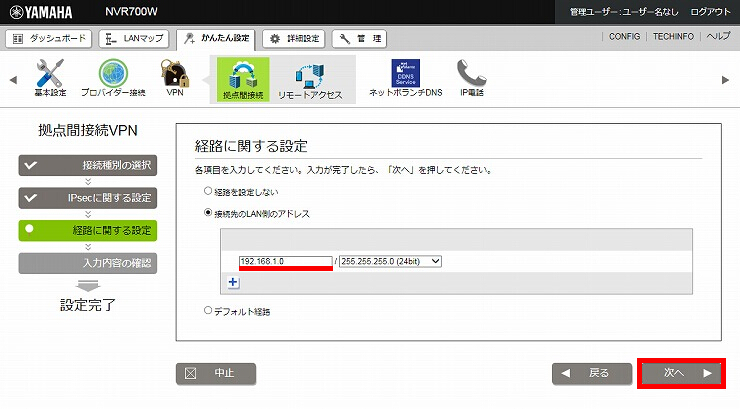Open the IP電話 phone icon

point(472,78)
